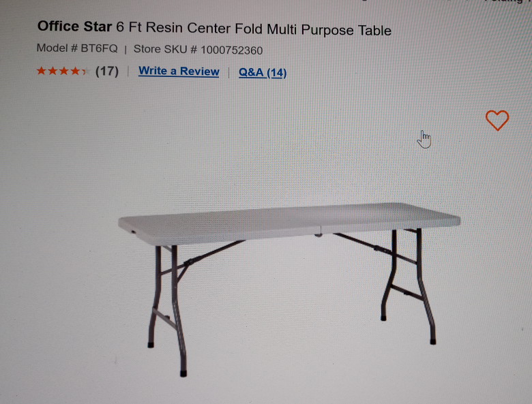532x404 pixels.
Task: Open the Q&A (14) link
Action: coord(263,72)
